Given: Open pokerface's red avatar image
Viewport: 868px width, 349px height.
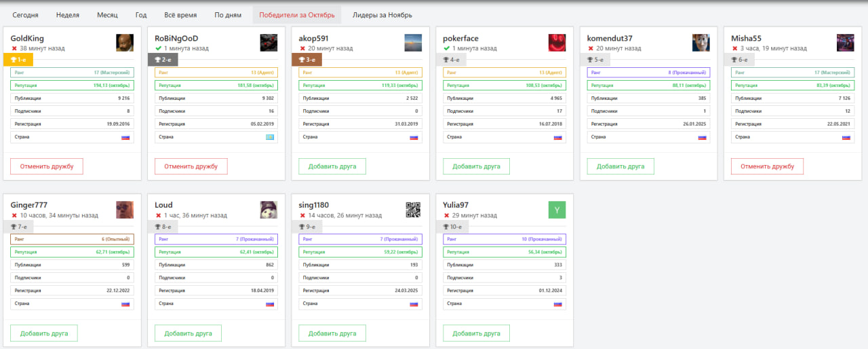Looking at the screenshot, I should coord(557,43).
